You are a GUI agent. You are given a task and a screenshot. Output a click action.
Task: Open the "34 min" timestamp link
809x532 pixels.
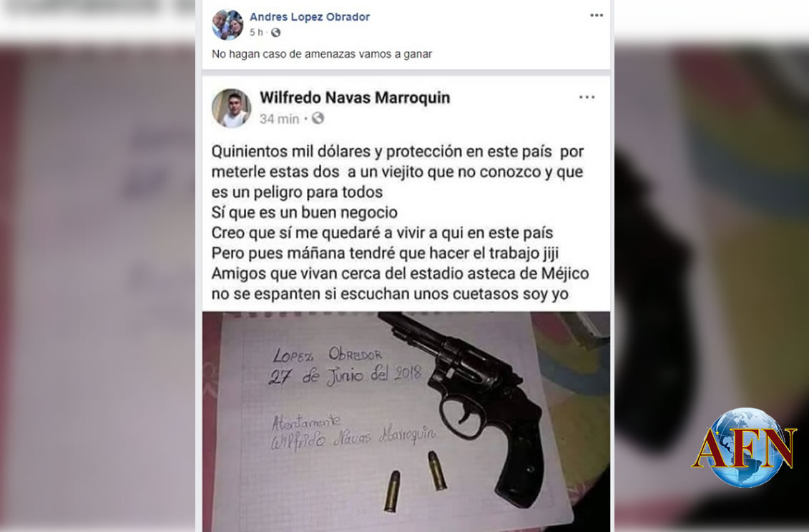coord(279,119)
